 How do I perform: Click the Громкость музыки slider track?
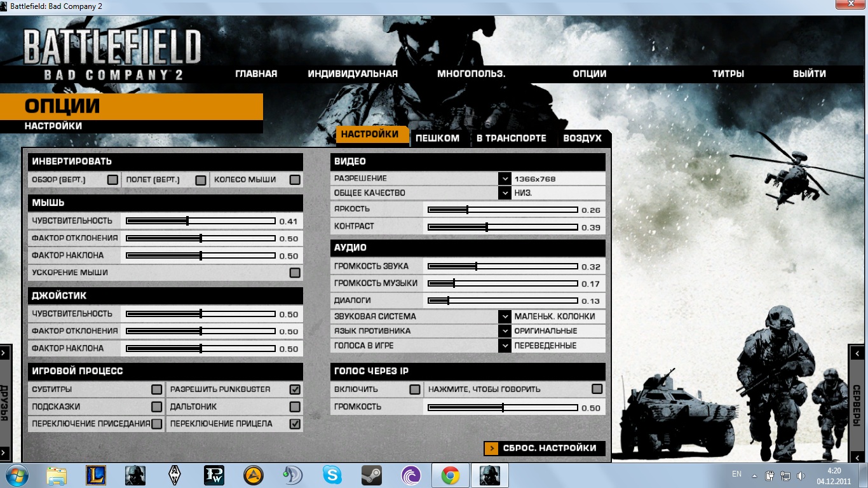click(x=503, y=283)
